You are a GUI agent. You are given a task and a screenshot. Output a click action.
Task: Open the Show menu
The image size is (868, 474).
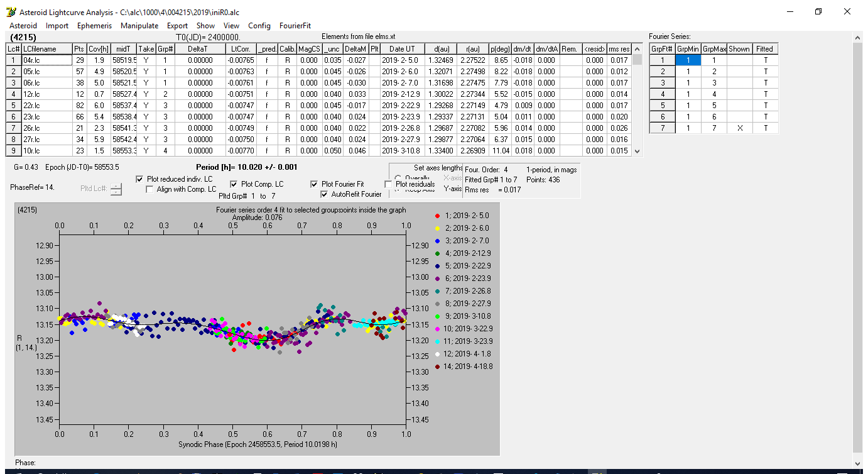(205, 26)
